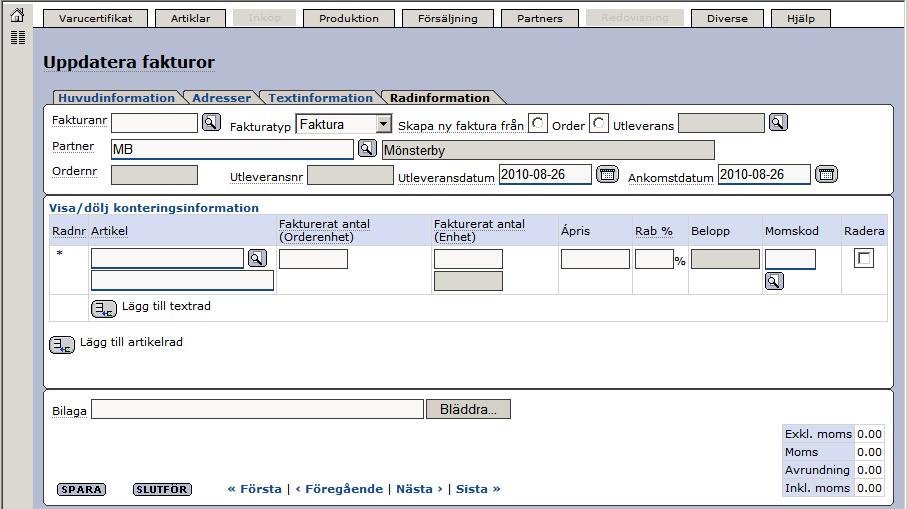Screen dimensions: 908x509
Task: Focus the article description field below Artikel
Action: tap(182, 281)
